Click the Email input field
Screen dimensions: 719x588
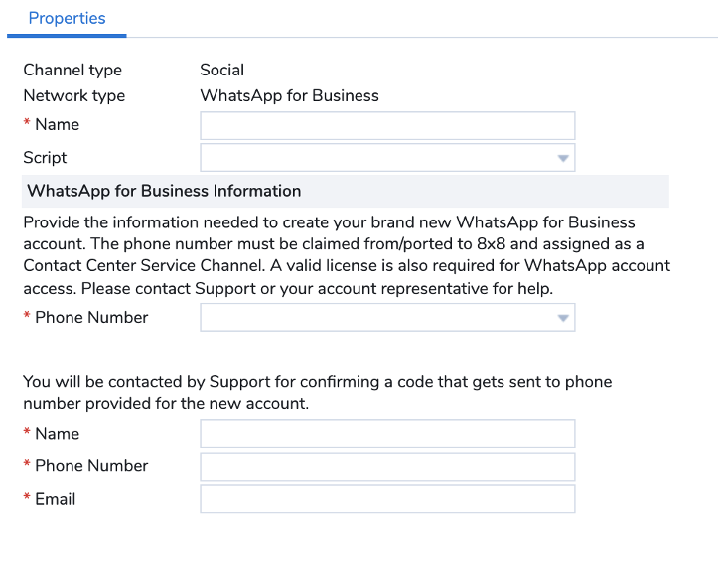click(x=387, y=499)
